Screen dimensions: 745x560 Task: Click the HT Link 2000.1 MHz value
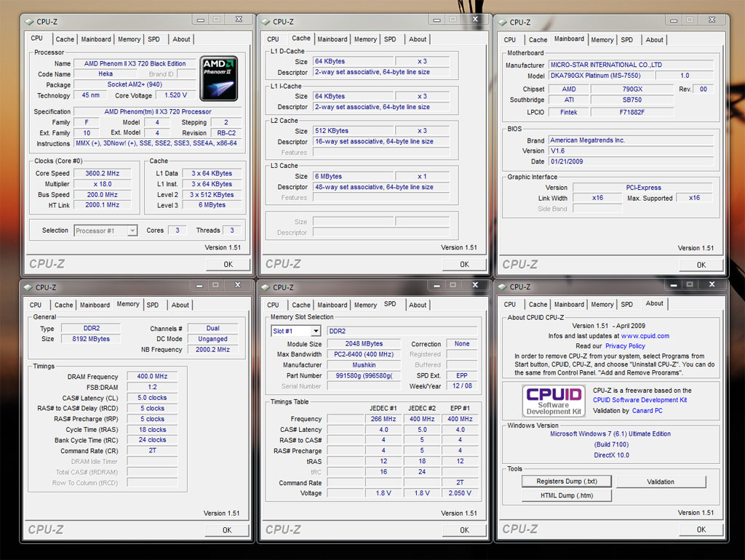coord(102,204)
